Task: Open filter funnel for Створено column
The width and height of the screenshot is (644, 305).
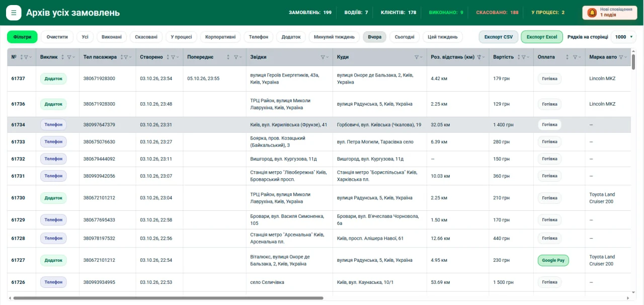Action: tap(173, 57)
